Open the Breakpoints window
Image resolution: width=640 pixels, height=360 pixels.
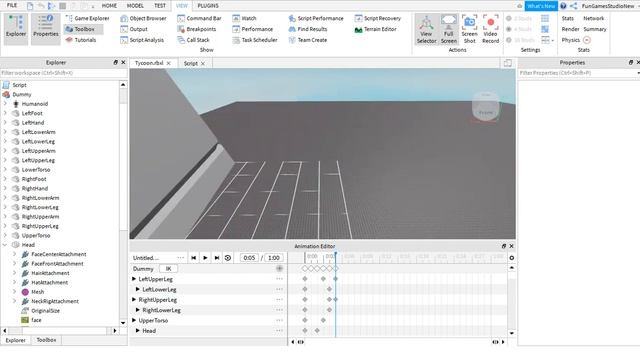pyautogui.click(x=197, y=29)
